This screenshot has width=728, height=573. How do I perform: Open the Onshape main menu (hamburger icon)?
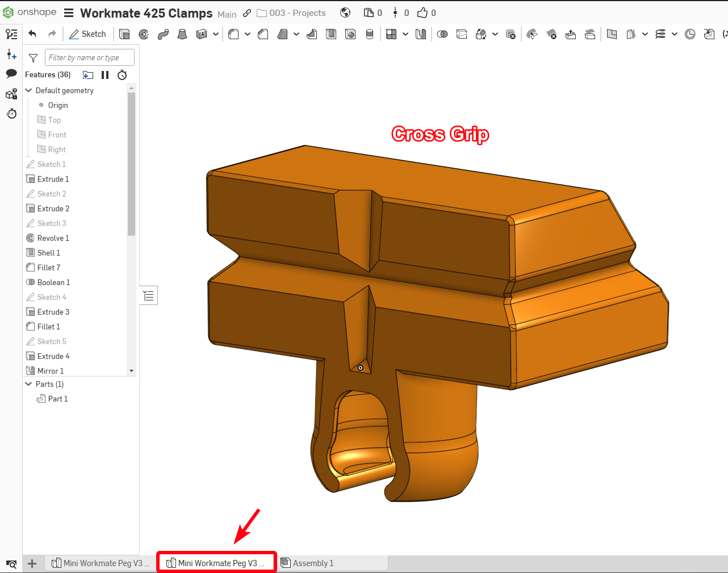pos(69,13)
